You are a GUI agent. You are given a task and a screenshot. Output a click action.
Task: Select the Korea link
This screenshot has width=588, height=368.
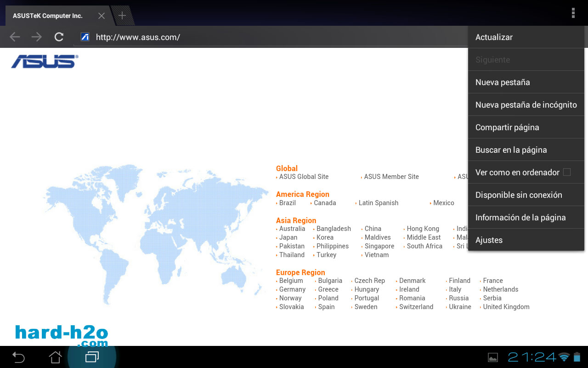[325, 237]
